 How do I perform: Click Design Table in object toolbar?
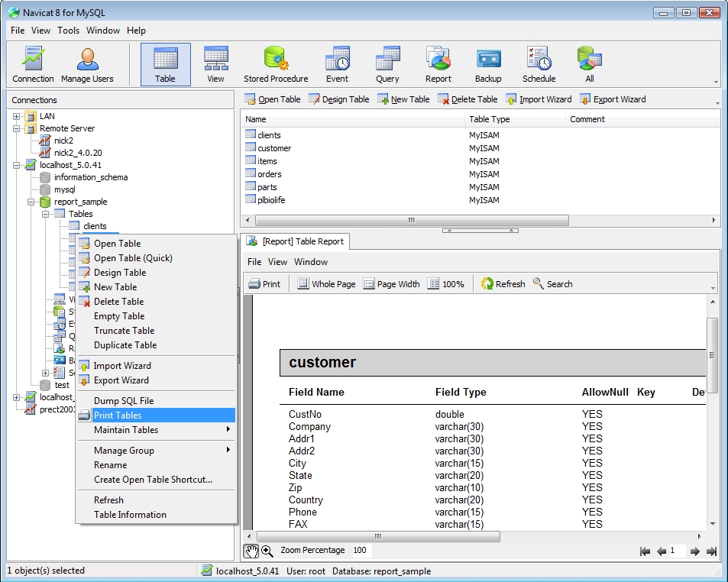(339, 99)
